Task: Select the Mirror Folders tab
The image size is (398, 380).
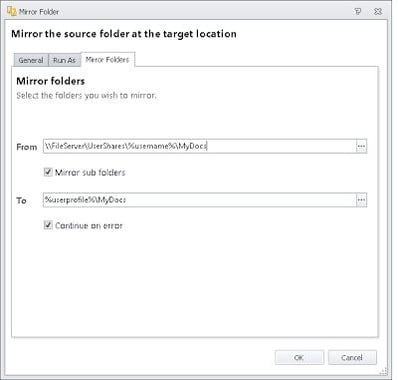Action: pos(108,60)
